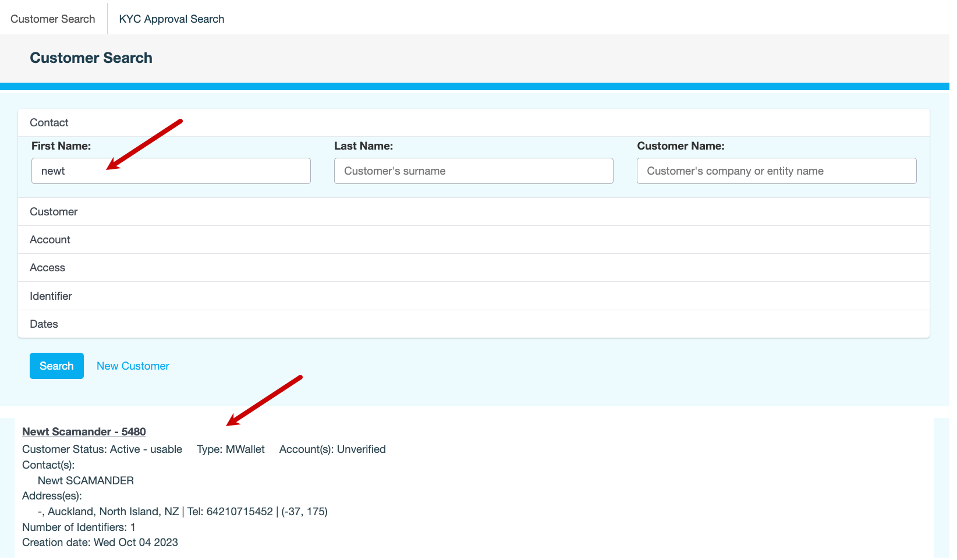Screen dimensions: 957x560
Task: Click the Customer Search page heading
Action: (x=91, y=58)
